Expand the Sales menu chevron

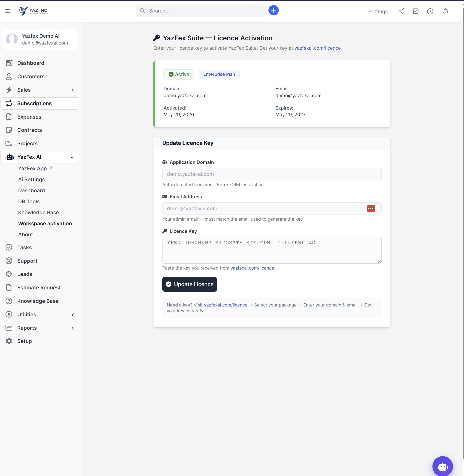coord(72,90)
